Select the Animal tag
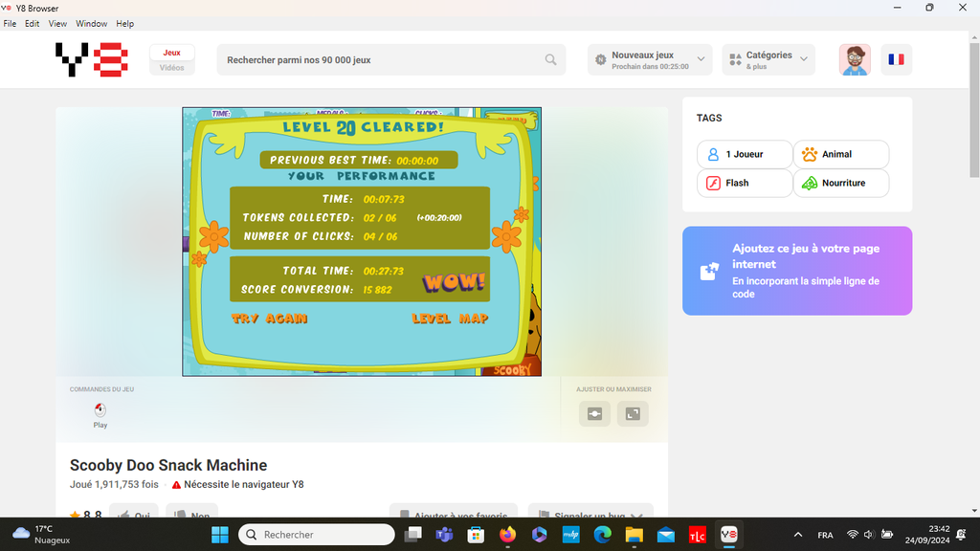 coord(840,154)
